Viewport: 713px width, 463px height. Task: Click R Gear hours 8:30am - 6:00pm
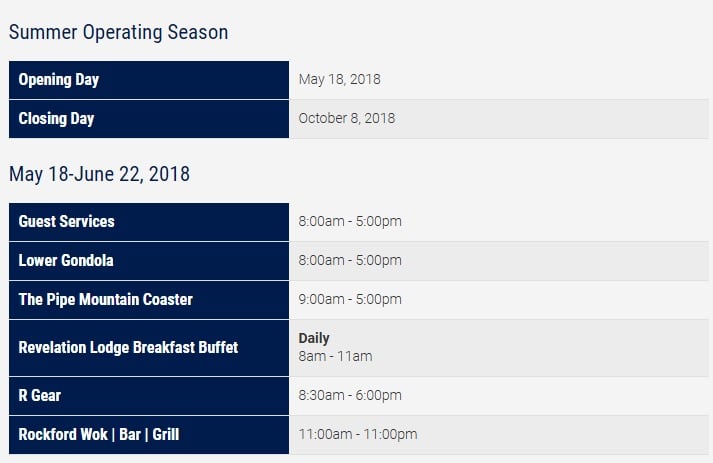coord(350,395)
